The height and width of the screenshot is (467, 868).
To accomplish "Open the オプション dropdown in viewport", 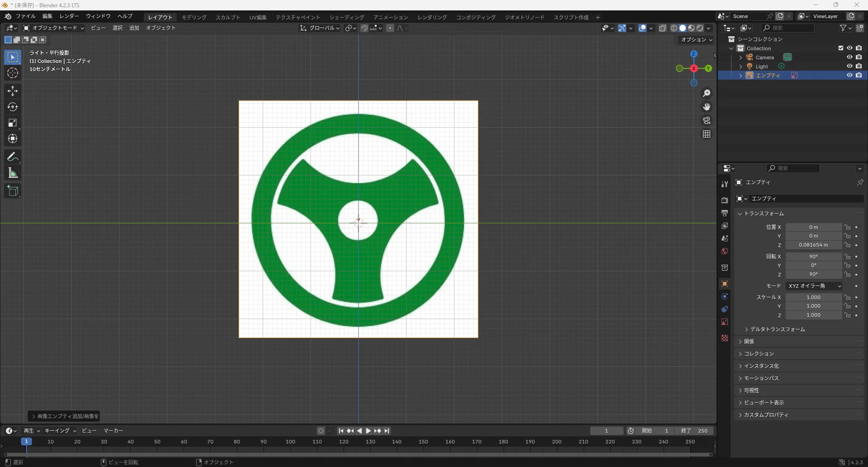I will pos(696,40).
